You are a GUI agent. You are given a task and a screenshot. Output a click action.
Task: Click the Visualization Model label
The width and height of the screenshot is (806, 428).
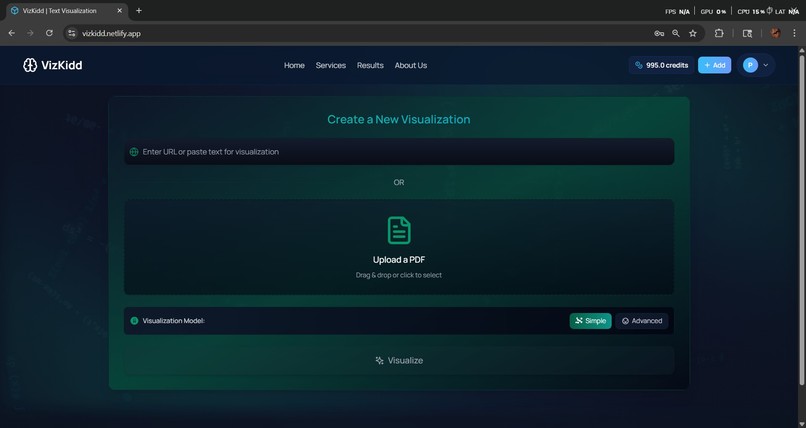click(173, 321)
